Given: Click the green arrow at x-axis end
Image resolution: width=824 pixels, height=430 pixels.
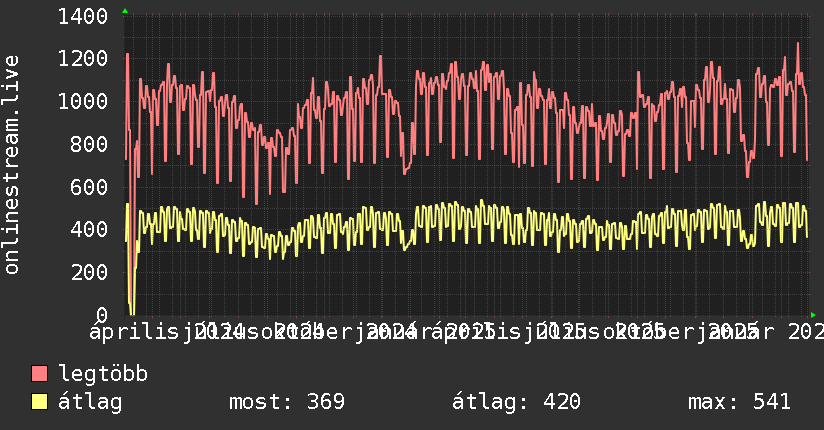Looking at the screenshot, I should coord(813,315).
